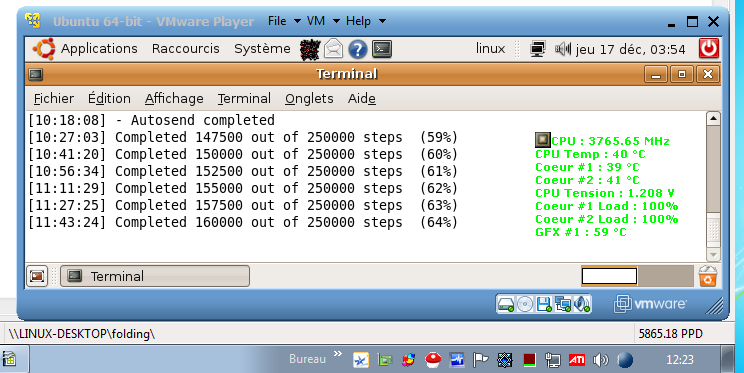This screenshot has height=373, width=744.
Task: Click VMware network adapter device icon
Action: pos(563,304)
